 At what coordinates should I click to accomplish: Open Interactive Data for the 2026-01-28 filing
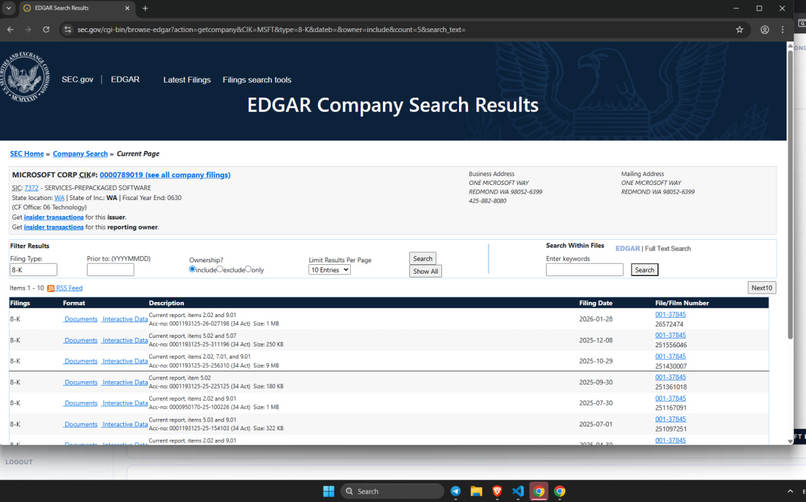click(x=125, y=319)
